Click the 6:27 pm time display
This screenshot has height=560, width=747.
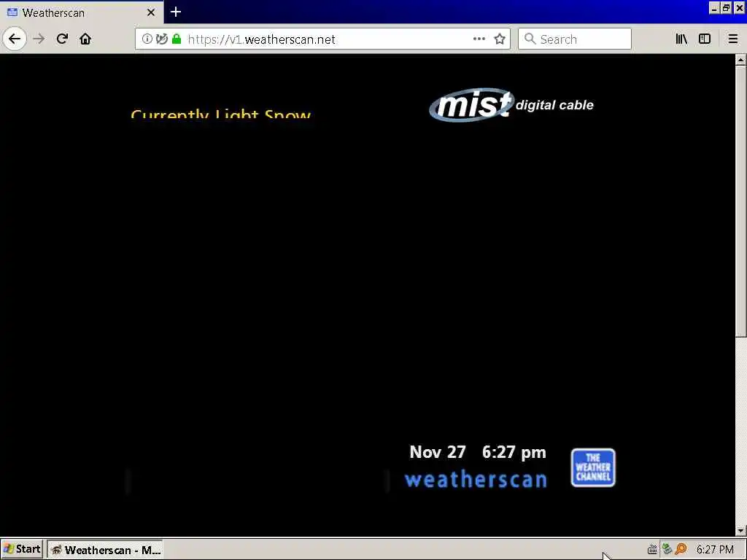pyautogui.click(x=514, y=452)
